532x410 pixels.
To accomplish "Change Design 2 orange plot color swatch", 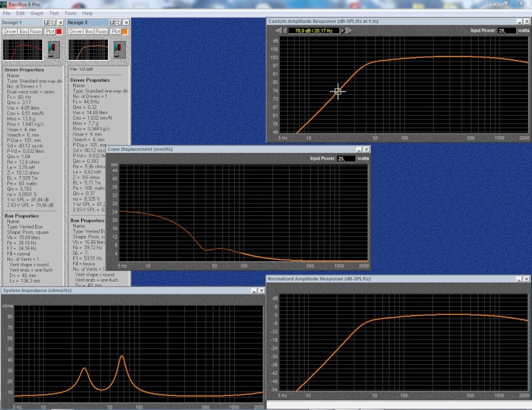I will 125,31.
